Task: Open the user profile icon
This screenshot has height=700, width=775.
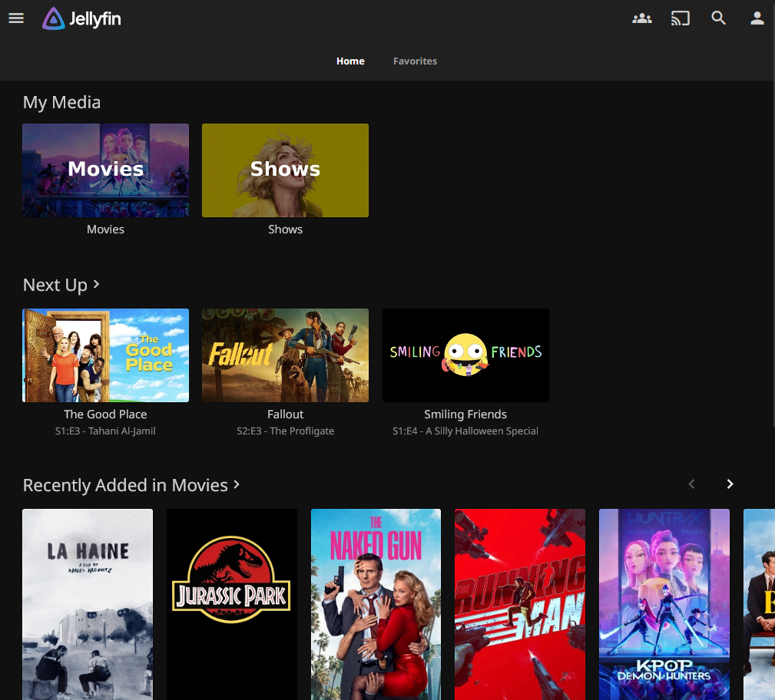Action: point(757,18)
